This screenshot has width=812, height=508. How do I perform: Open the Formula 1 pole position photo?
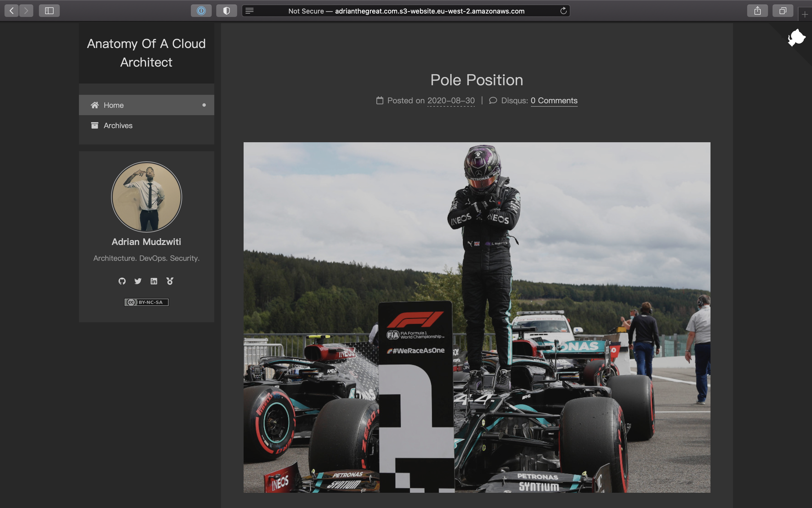pos(477,317)
